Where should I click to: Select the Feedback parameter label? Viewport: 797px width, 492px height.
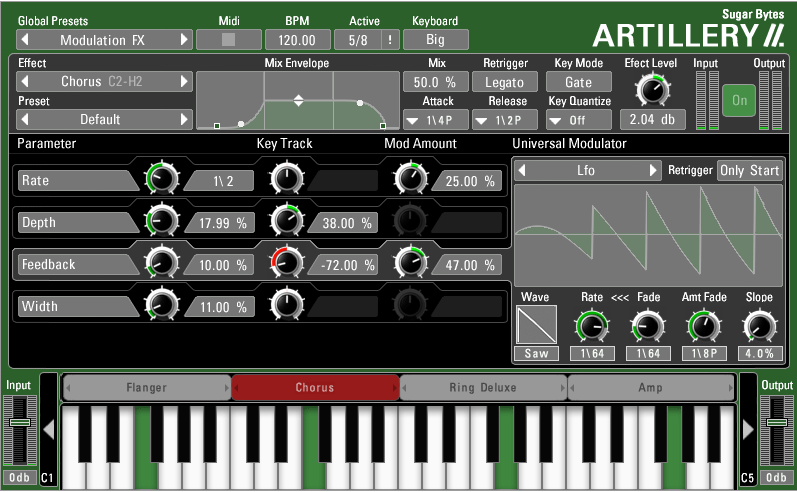pyautogui.click(x=77, y=264)
